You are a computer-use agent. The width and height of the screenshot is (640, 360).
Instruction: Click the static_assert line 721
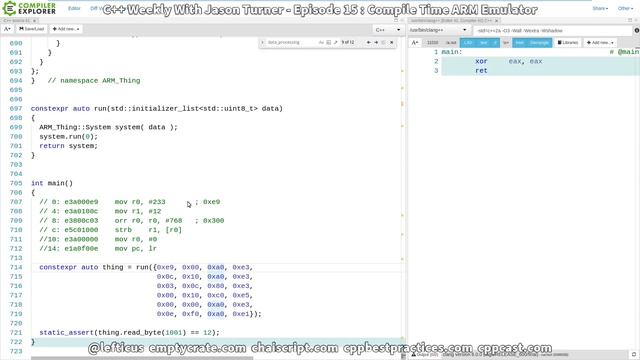click(129, 333)
